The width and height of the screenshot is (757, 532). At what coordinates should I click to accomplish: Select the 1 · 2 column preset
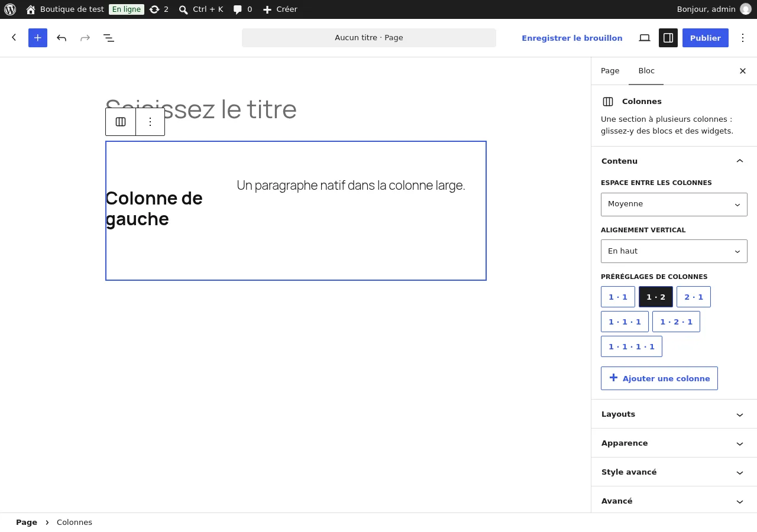tap(656, 297)
